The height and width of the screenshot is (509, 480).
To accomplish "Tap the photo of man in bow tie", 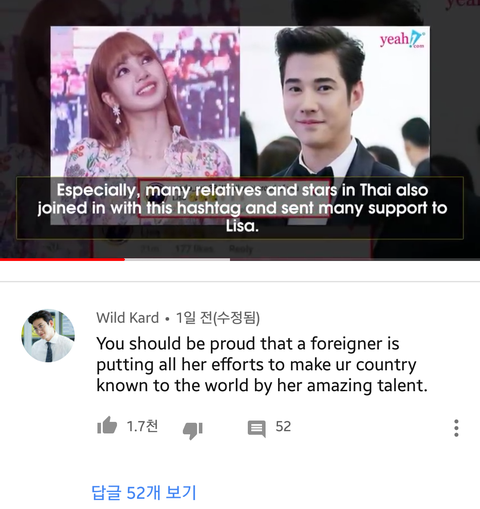I will 335,102.
